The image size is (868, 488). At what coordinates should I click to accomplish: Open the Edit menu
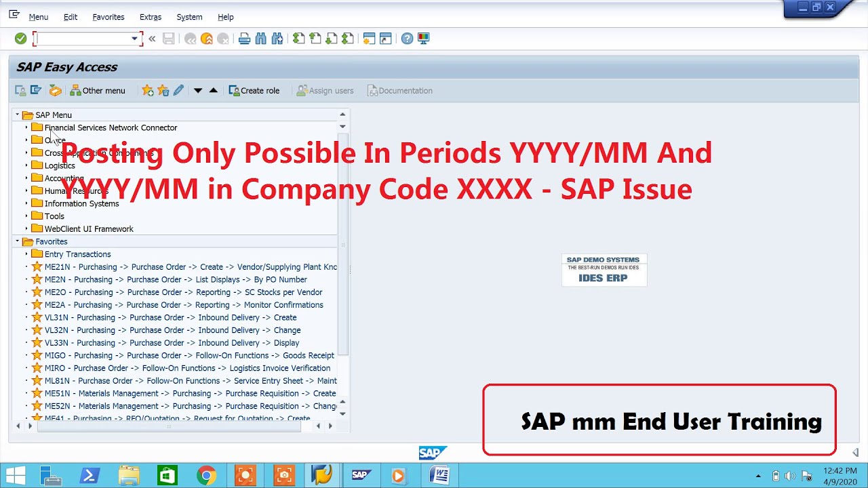(71, 17)
